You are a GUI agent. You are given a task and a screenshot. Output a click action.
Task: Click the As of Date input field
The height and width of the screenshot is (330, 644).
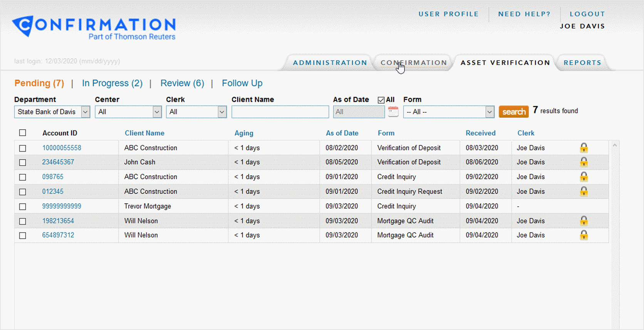[x=359, y=112]
